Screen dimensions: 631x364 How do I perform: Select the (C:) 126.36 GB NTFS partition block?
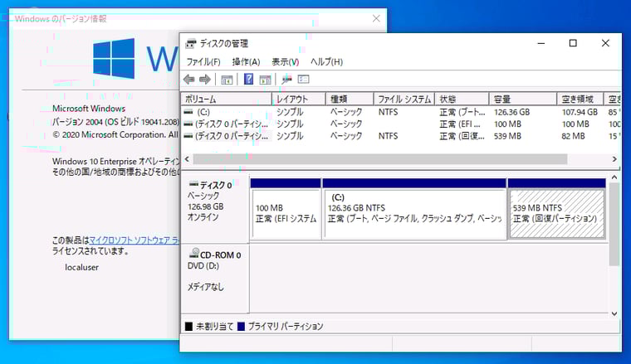click(x=414, y=209)
